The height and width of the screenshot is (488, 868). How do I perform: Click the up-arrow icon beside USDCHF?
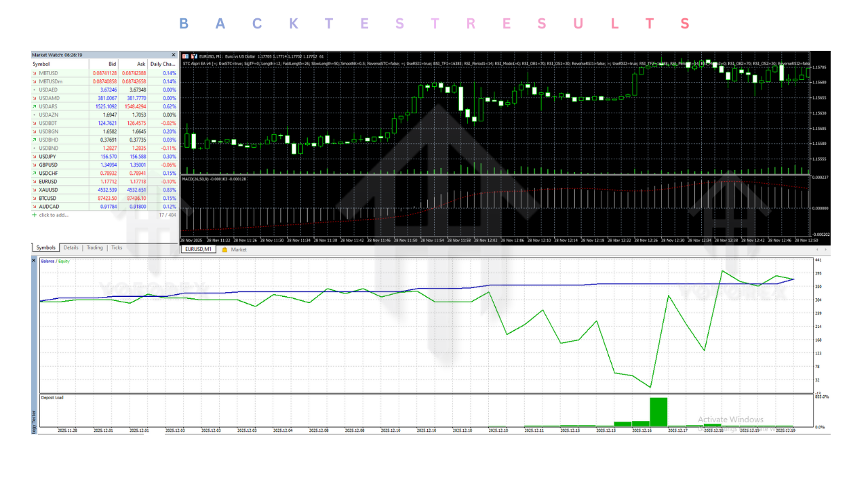click(35, 173)
